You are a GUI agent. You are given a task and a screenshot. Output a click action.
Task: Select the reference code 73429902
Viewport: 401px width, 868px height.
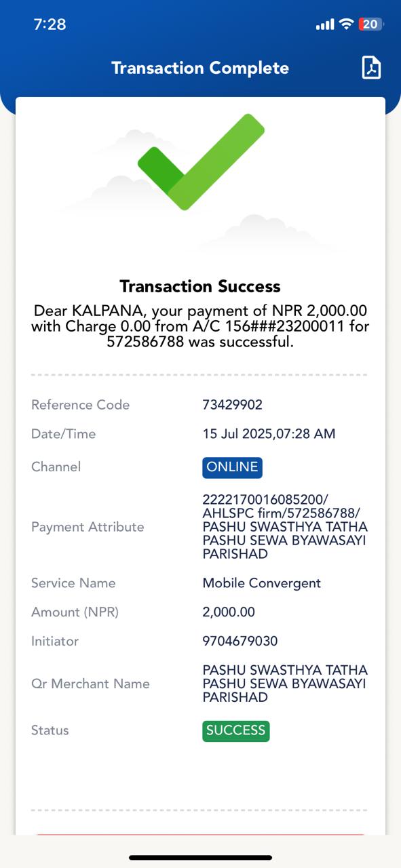pos(232,405)
